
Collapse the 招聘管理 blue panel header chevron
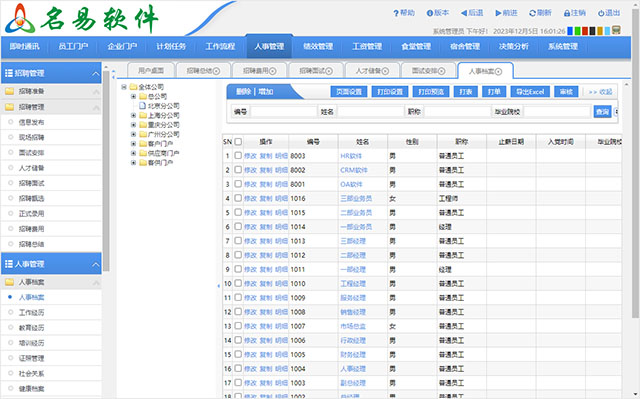[95, 74]
